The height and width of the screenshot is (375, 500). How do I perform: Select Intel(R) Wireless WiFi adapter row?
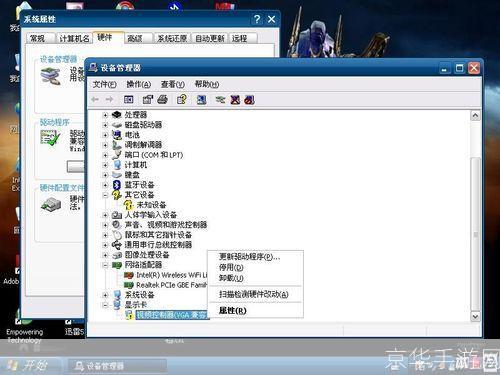166,275
